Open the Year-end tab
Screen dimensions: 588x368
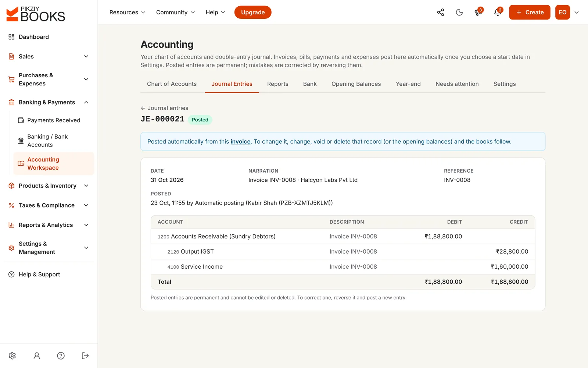point(408,84)
